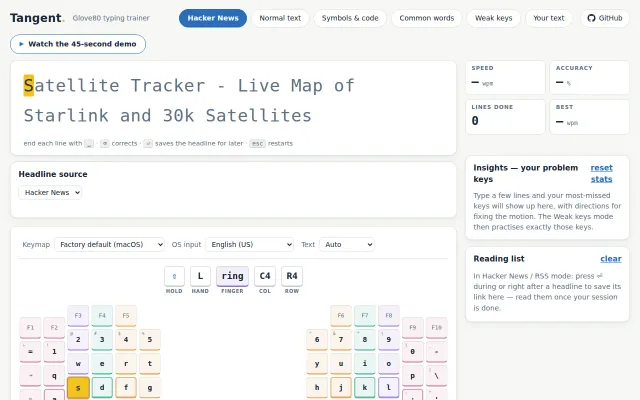Clear the Reading list
640x400 pixels.
tap(611, 259)
